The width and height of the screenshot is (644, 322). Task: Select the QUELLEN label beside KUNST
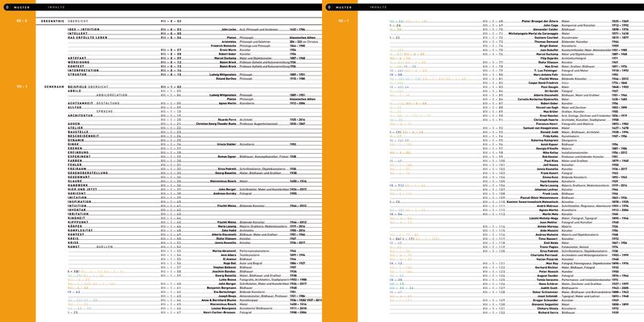coord(105,247)
